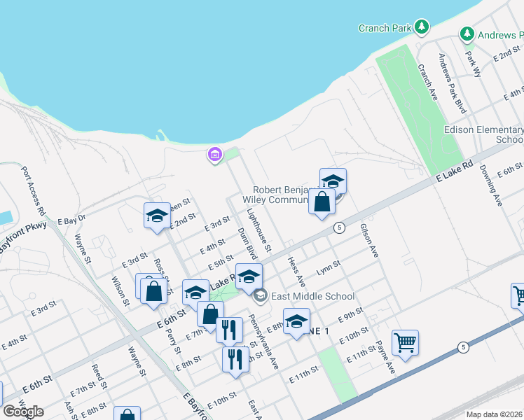Screen dimensions: 524x420
Task: Click the Wilson St label
Action: click(120, 291)
